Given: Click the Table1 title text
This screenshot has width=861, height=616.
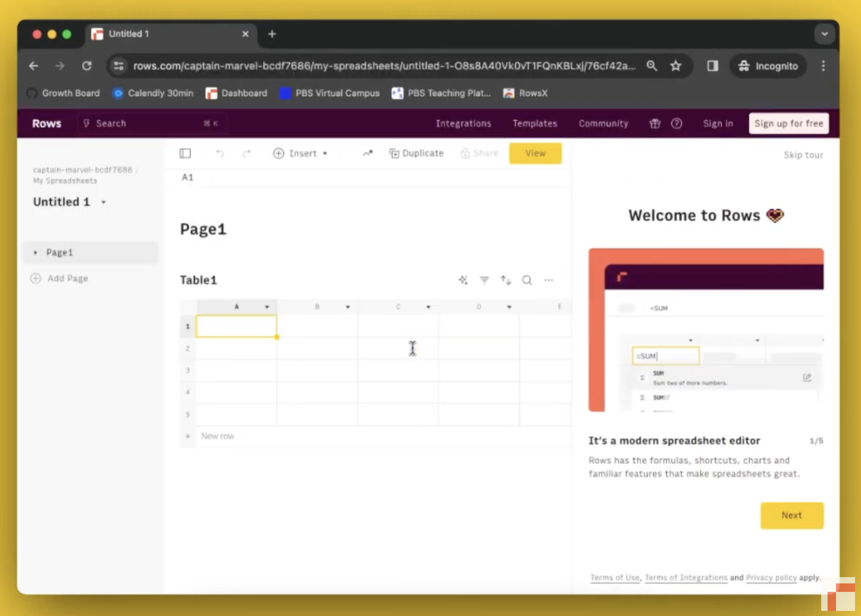Looking at the screenshot, I should (x=199, y=280).
